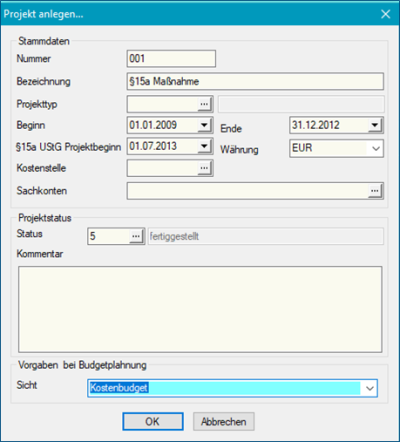
Task: Open the Kostenstelle lookup ellipsis button
Action: coord(204,168)
